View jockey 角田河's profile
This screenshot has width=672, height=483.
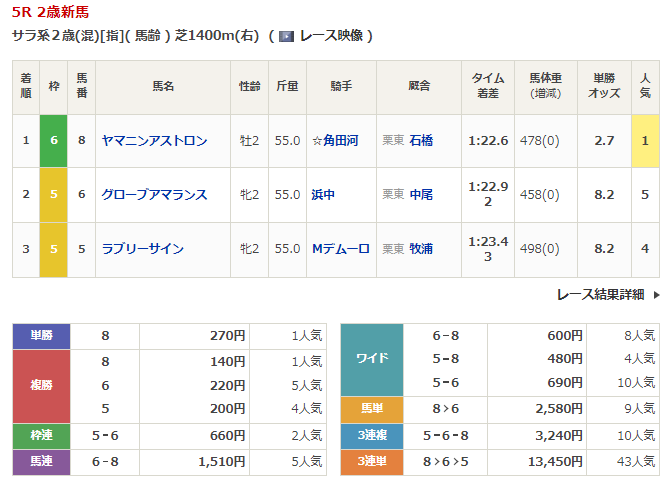tap(335, 141)
